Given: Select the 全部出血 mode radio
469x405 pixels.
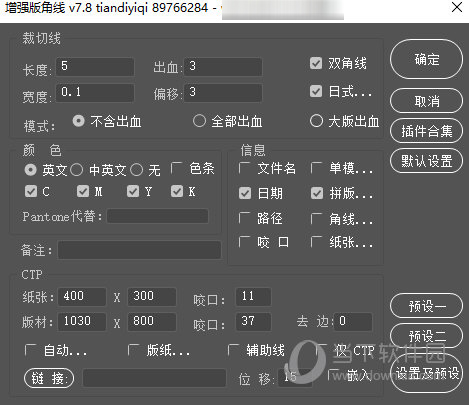Looking at the screenshot, I should click(199, 121).
